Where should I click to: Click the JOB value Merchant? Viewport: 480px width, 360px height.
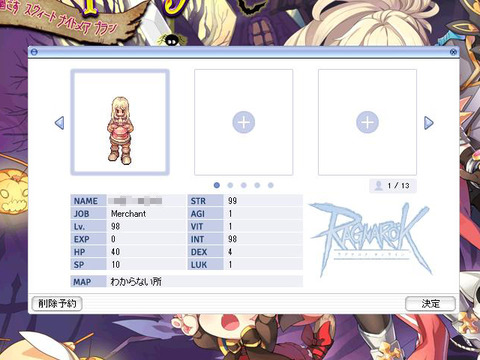pos(128,214)
